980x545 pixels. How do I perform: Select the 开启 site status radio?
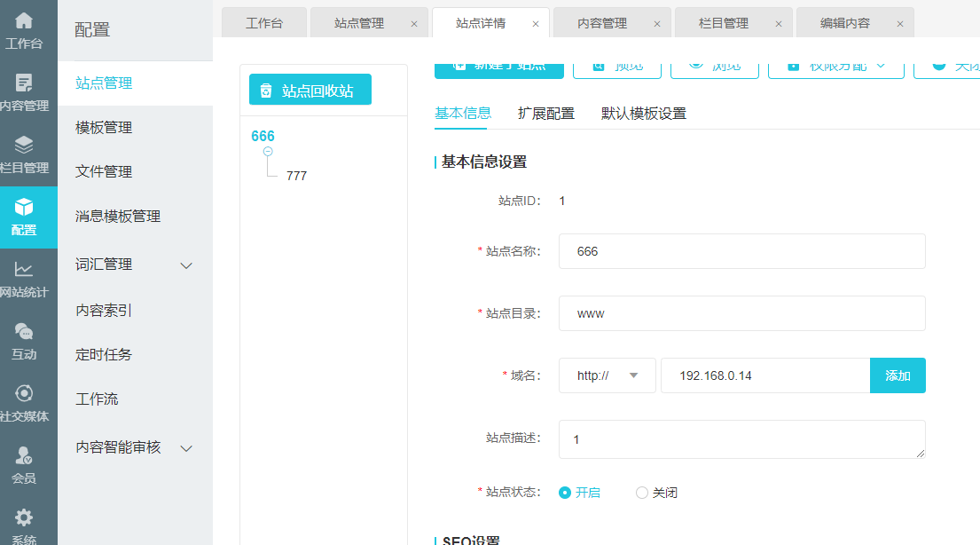coord(565,493)
